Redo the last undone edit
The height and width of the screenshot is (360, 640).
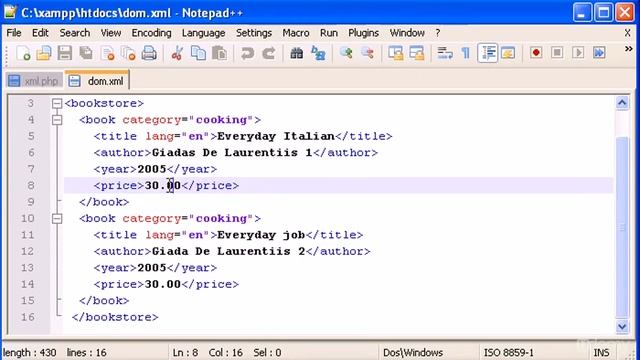point(269,53)
